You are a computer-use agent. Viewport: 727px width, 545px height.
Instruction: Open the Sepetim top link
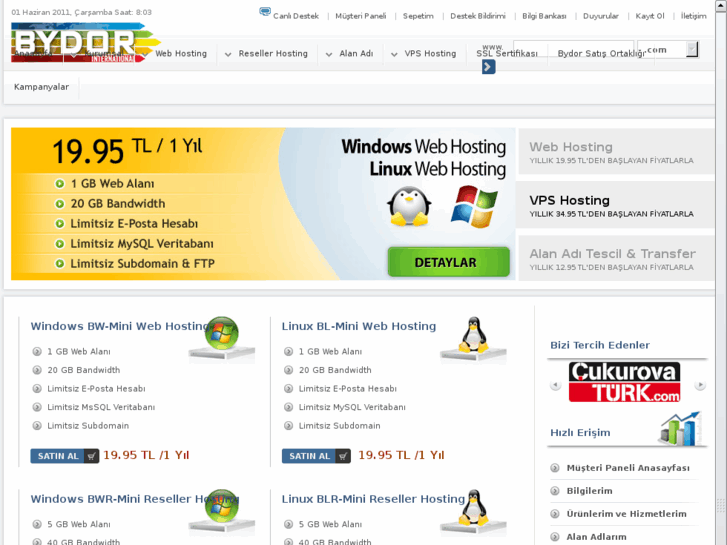(418, 16)
